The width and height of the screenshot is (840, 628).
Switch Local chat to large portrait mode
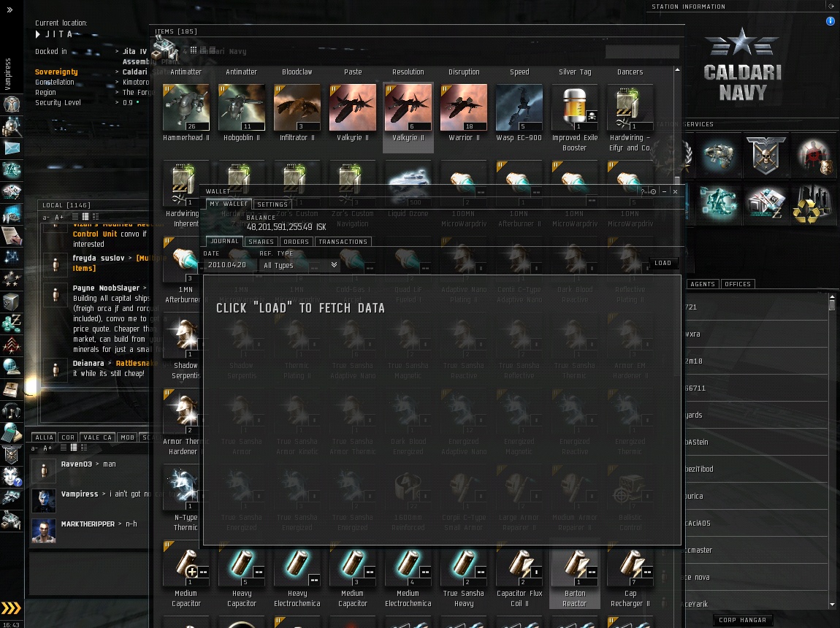click(x=96, y=217)
